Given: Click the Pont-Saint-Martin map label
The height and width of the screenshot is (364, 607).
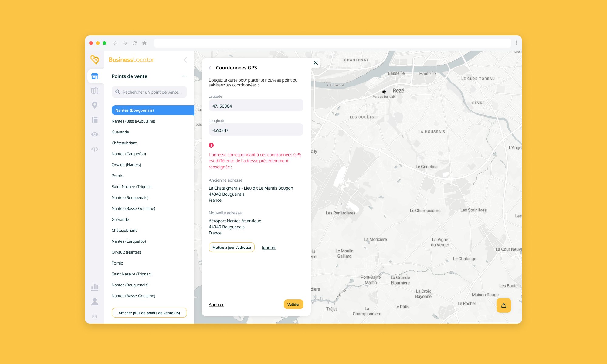Looking at the screenshot, I should point(371,280).
